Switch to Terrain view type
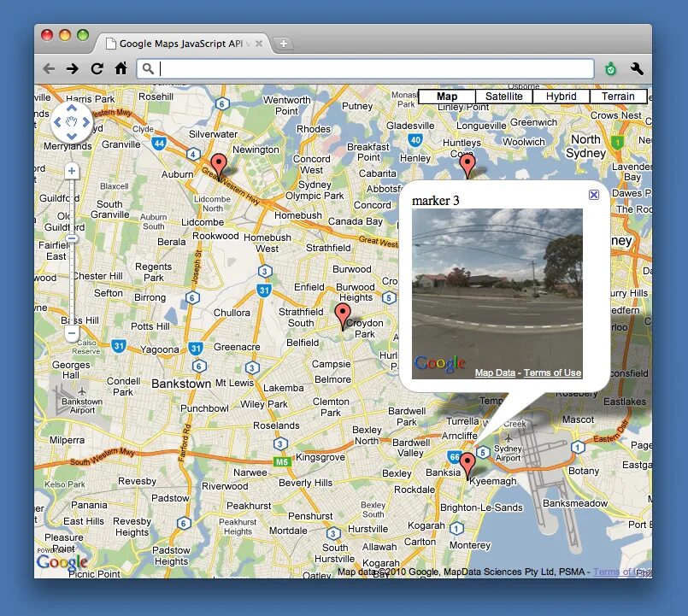688x616 pixels. 618,97
